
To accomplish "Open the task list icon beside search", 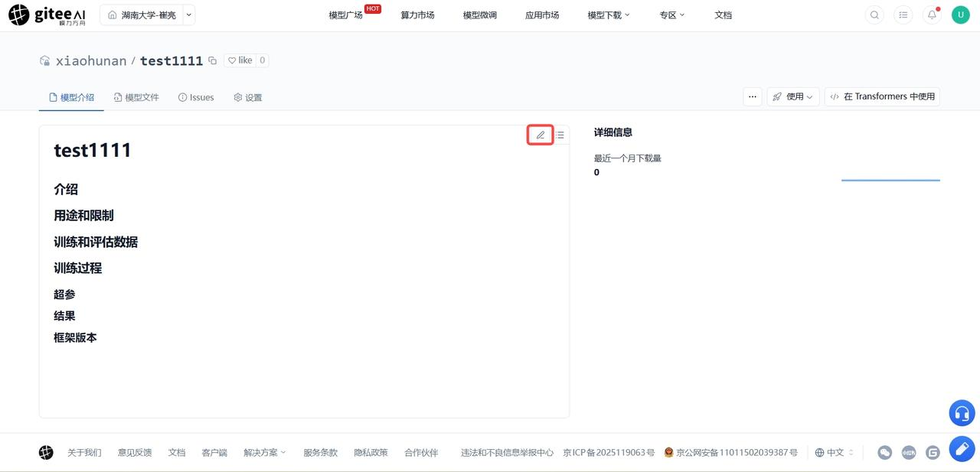I will pos(903,15).
